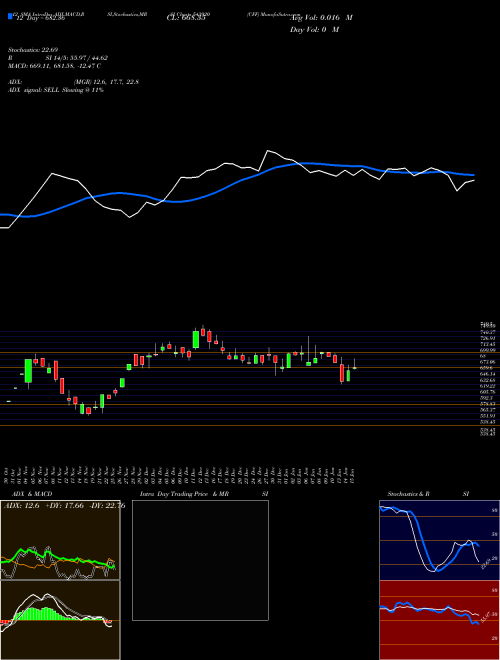Screen dimensions: 500x660
Task: Click the 565.37 price axis label
Action: pos(487,410)
